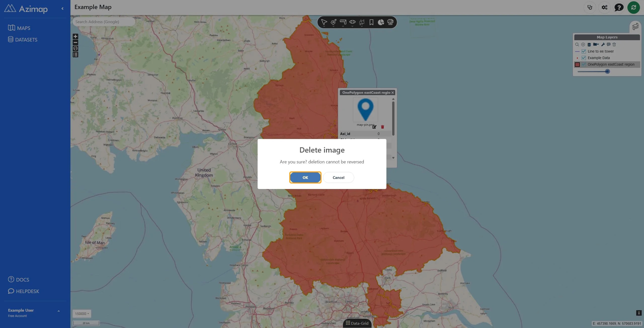This screenshot has height=328, width=644.
Task: Open the spatial selection polygon tool
Action: 362,22
